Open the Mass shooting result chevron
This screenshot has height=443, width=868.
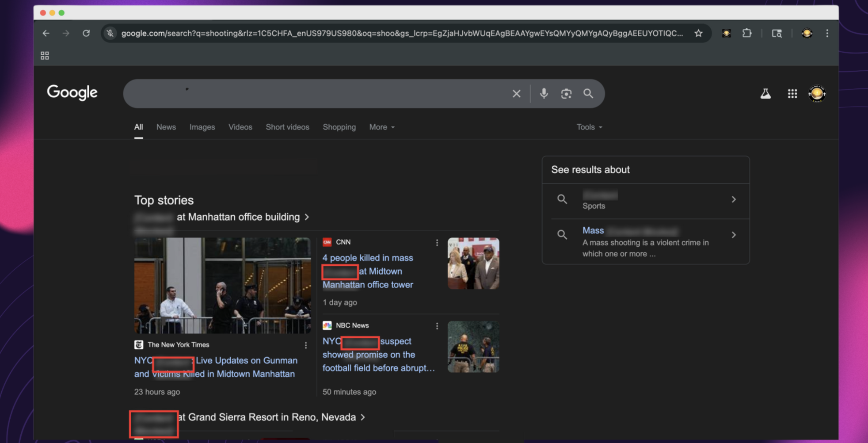click(734, 235)
